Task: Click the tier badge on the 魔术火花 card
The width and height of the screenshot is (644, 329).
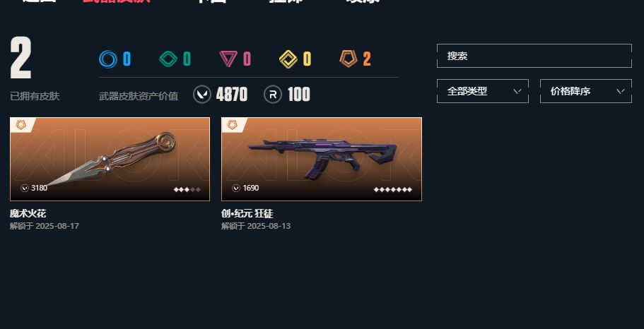Action: [x=21, y=125]
